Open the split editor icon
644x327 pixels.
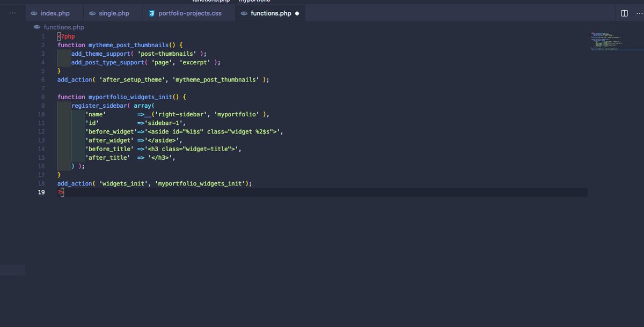tap(624, 12)
